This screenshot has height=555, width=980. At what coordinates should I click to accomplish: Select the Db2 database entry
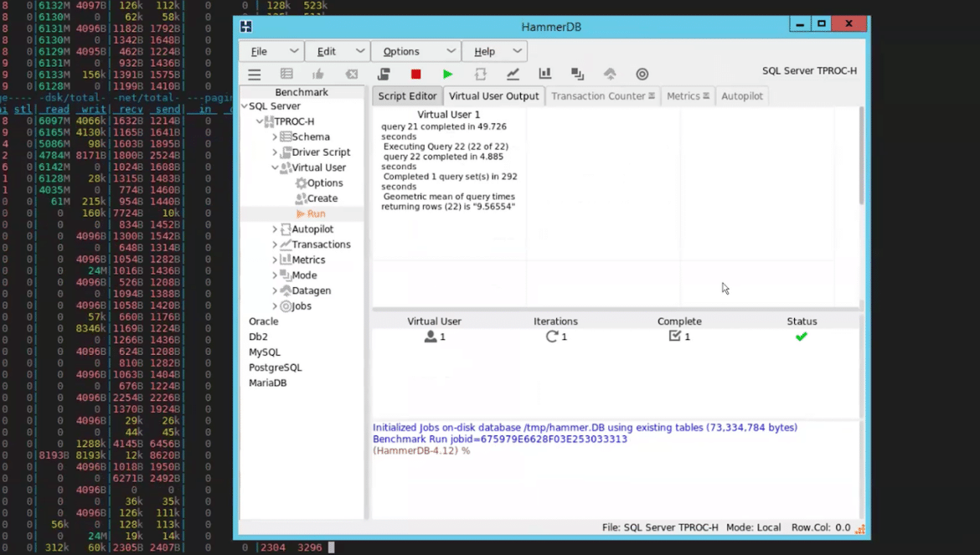(258, 337)
